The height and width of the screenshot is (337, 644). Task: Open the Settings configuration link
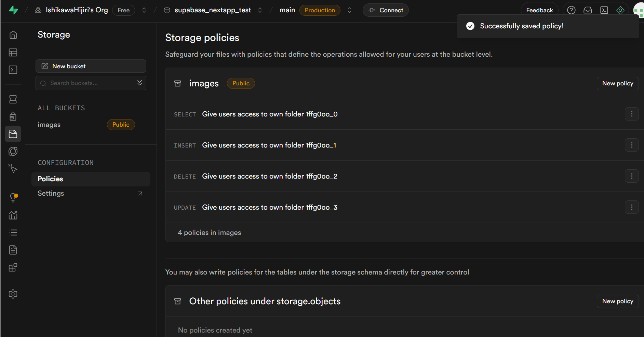[x=91, y=193]
